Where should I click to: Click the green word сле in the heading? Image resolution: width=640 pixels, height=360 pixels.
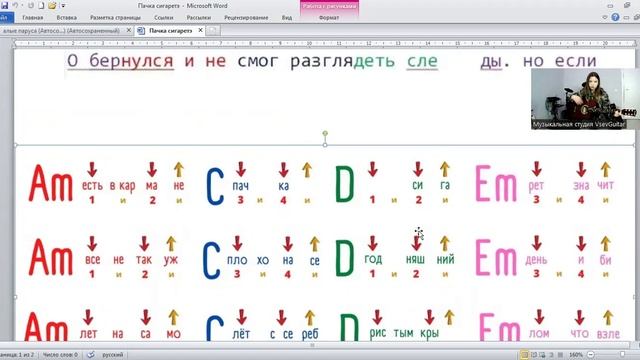(422, 61)
